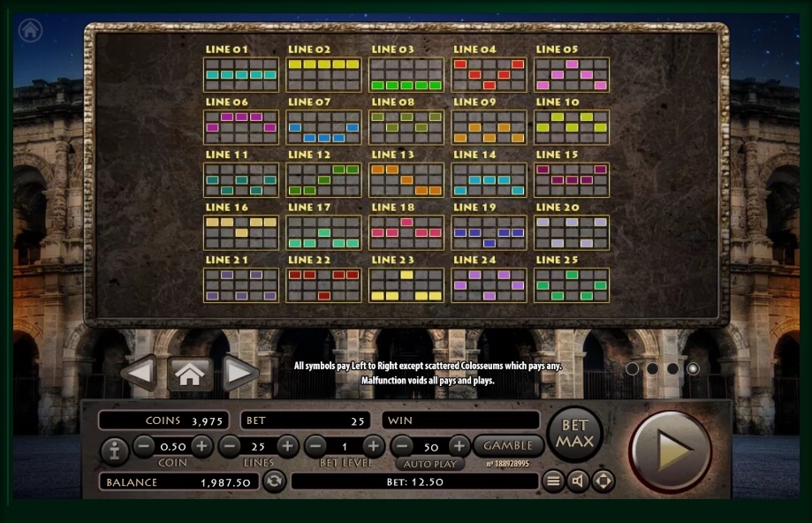The width and height of the screenshot is (812, 523).
Task: Mute sound with the speaker icon
Action: point(578,481)
